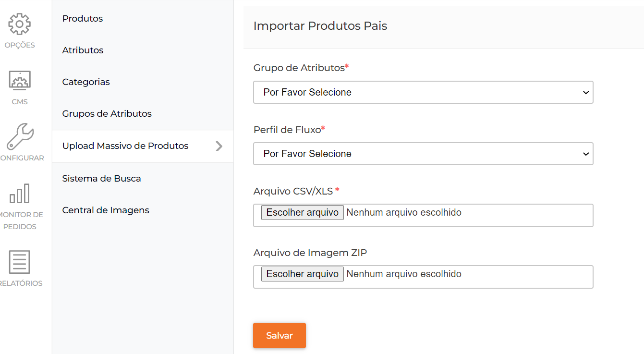644x354 pixels.
Task: Open the Opções gear icon
Action: [x=20, y=24]
